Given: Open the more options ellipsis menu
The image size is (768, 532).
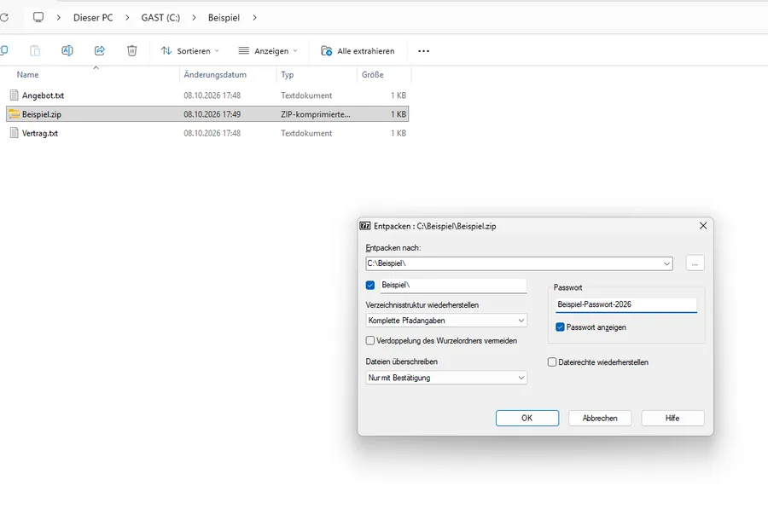Looking at the screenshot, I should (423, 51).
